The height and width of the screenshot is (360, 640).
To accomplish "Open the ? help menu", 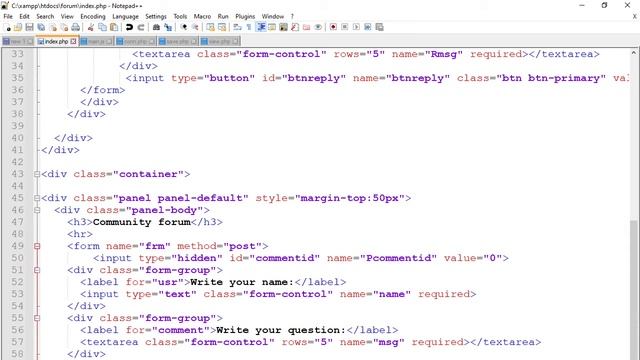I will [x=292, y=16].
